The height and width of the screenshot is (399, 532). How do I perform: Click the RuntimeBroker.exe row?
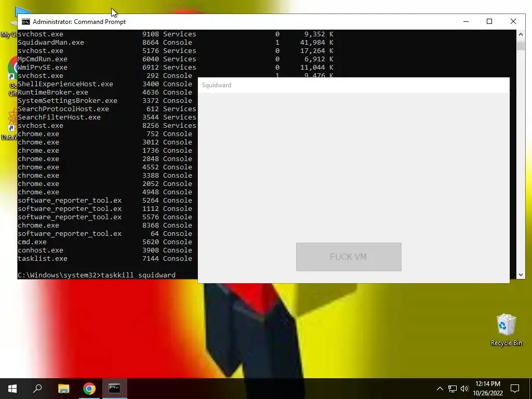tap(107, 92)
